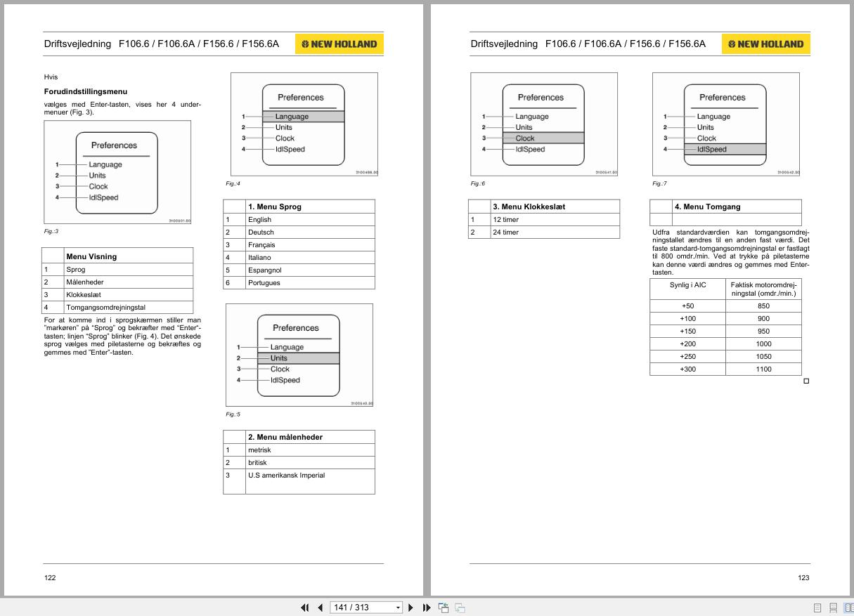Click highlighted 'Language' in Fig. 4 diagram
The image size is (854, 616).
point(304,117)
